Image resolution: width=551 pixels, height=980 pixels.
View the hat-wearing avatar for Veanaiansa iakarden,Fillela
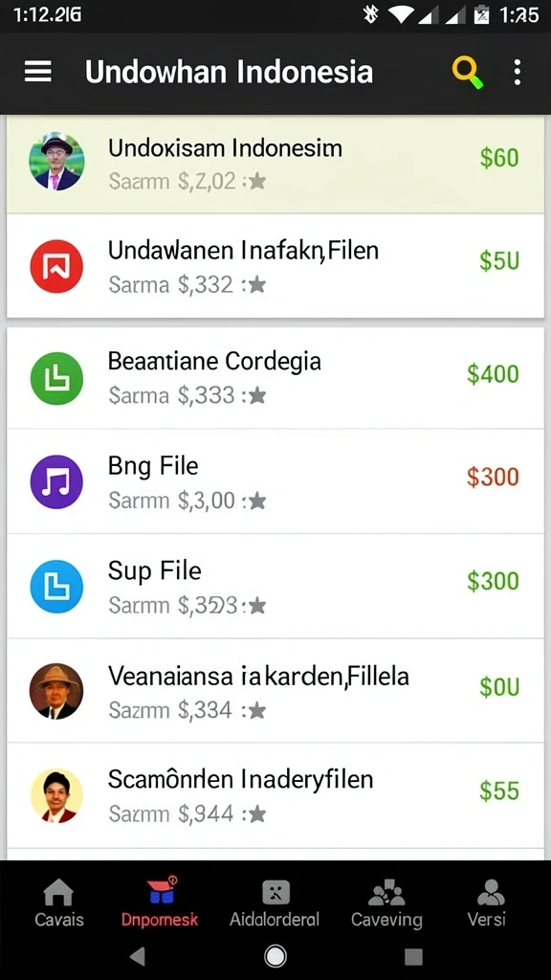pyautogui.click(x=56, y=691)
